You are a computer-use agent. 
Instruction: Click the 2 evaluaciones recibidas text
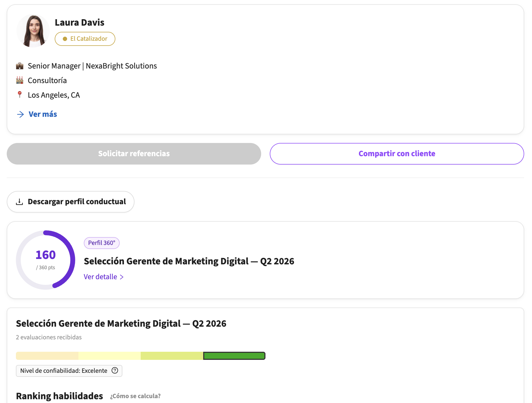click(49, 337)
